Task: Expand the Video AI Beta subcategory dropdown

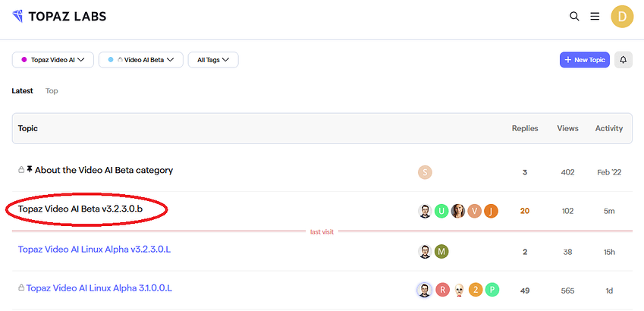Action: tap(141, 59)
